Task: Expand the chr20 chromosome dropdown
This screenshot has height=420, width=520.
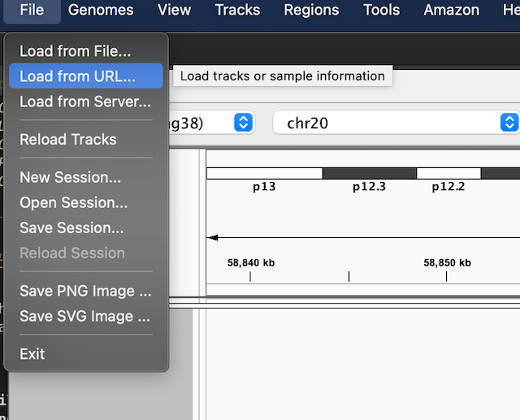Action: [509, 123]
